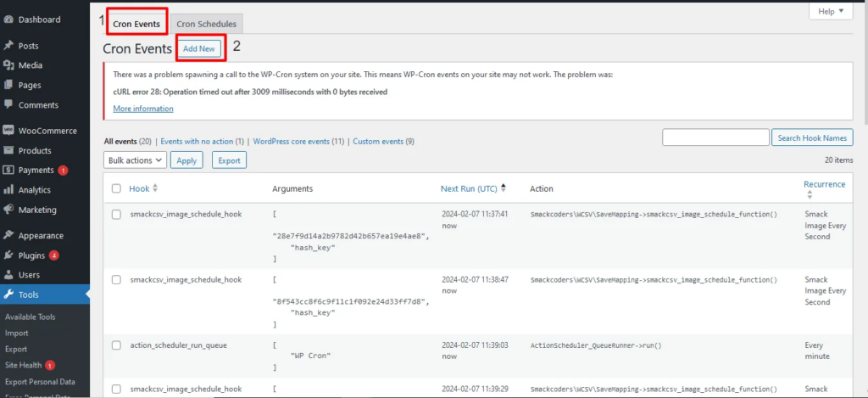
Task: Click the Plugins update count badge
Action: [53, 255]
